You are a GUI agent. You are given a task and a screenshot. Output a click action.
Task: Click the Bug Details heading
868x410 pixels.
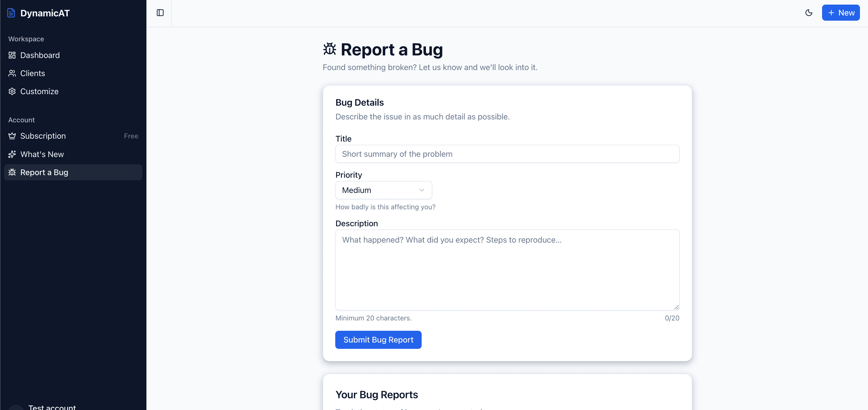pos(359,102)
